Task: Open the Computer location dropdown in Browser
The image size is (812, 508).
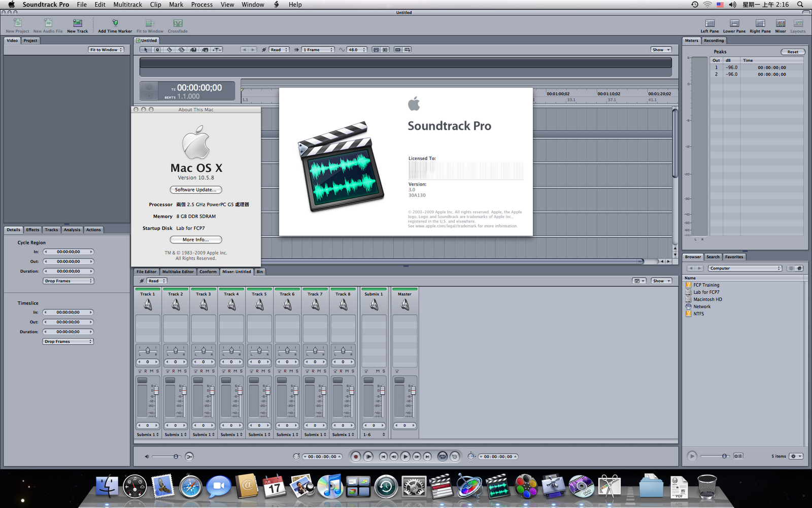Action: click(x=746, y=268)
